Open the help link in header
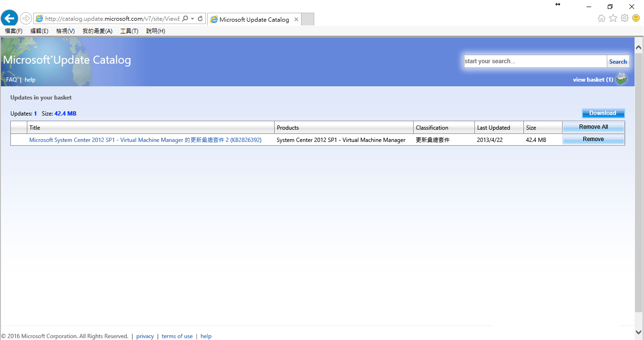Viewport: 644px width, 340px height. 30,80
